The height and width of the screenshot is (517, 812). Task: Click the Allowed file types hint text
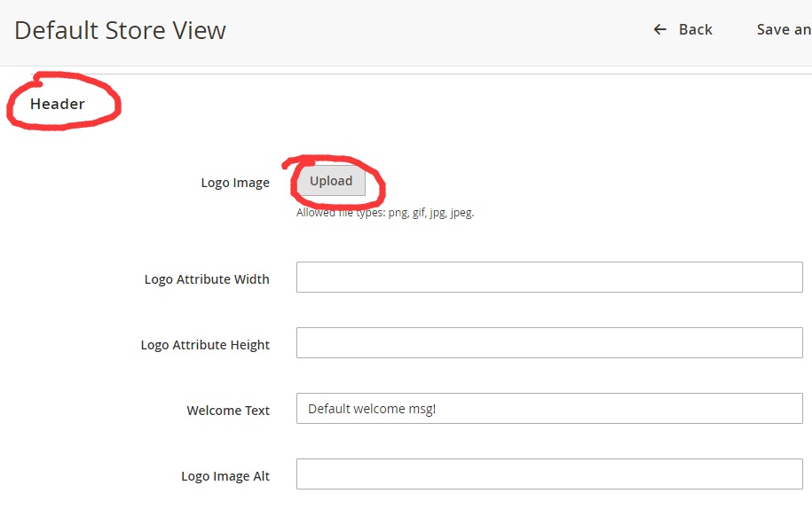(385, 213)
